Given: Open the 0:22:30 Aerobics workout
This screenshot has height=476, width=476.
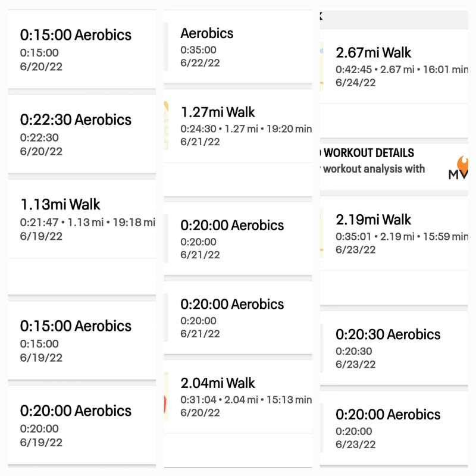Looking at the screenshot, I should (x=82, y=134).
